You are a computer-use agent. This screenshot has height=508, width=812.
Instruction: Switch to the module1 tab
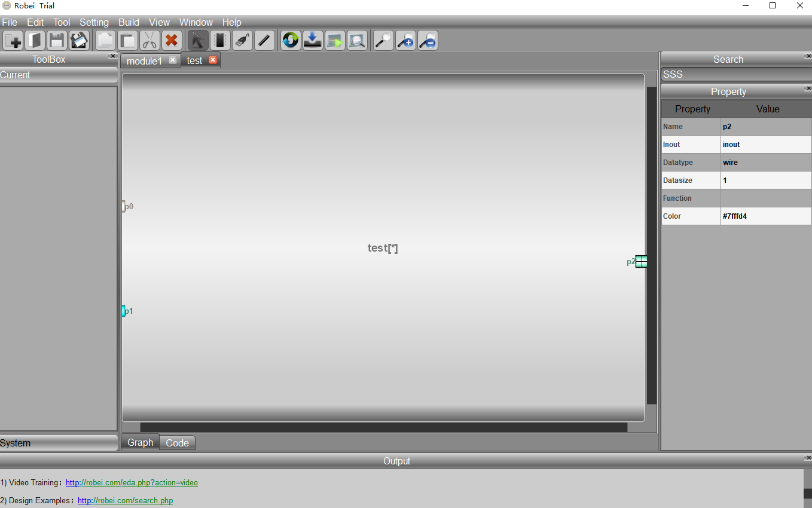click(x=144, y=61)
